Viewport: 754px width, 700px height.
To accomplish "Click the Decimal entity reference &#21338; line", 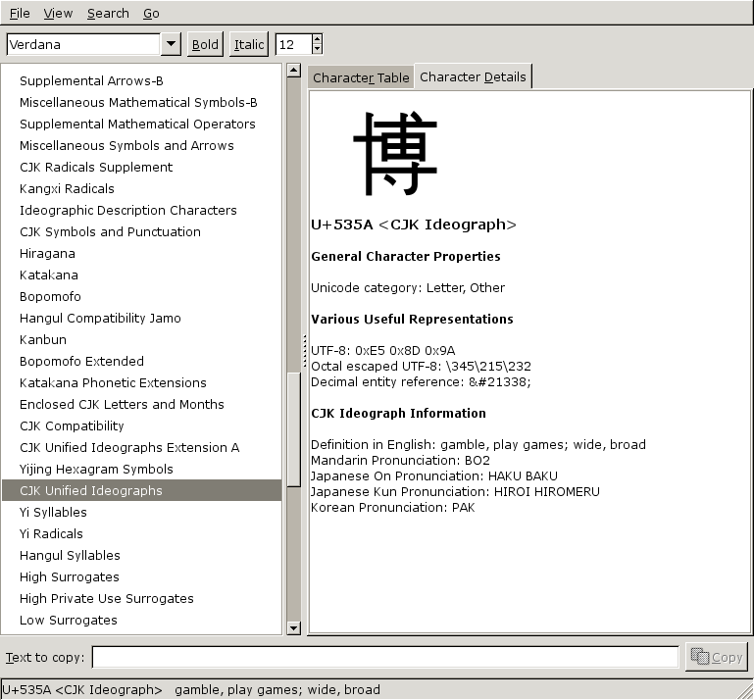I will point(421,382).
